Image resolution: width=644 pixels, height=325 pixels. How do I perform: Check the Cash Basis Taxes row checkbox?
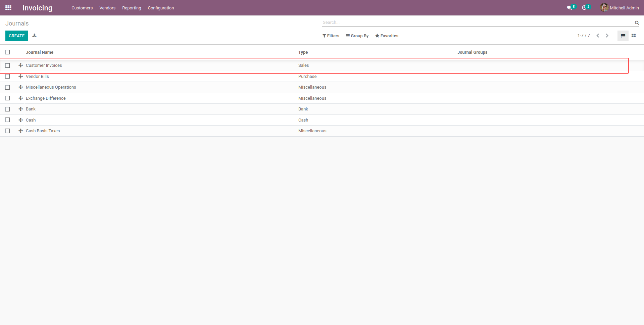point(7,131)
